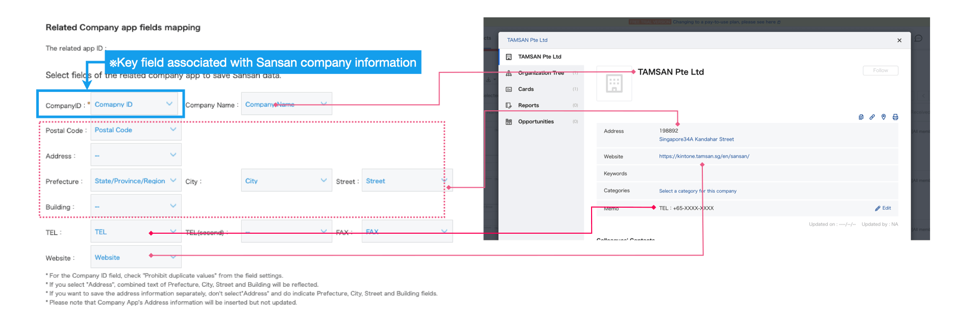The width and height of the screenshot is (980, 323).
Task: Click the map pin location icon
Action: coord(884,117)
